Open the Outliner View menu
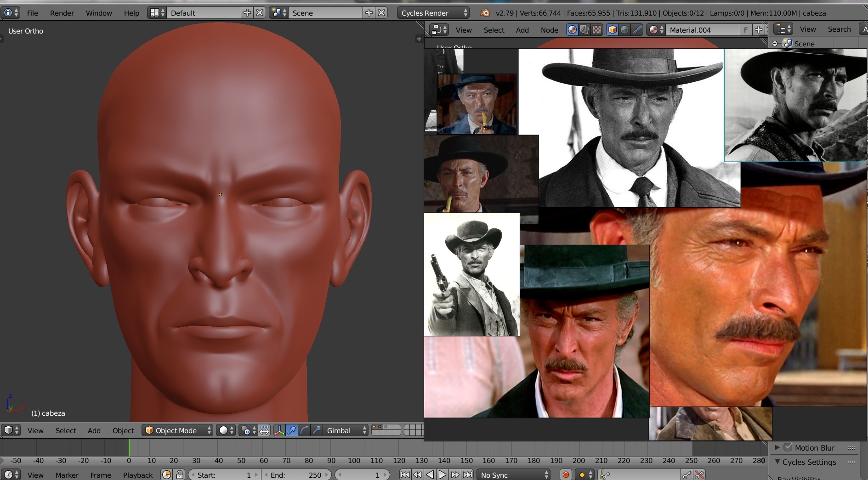The width and height of the screenshot is (868, 480). point(808,29)
